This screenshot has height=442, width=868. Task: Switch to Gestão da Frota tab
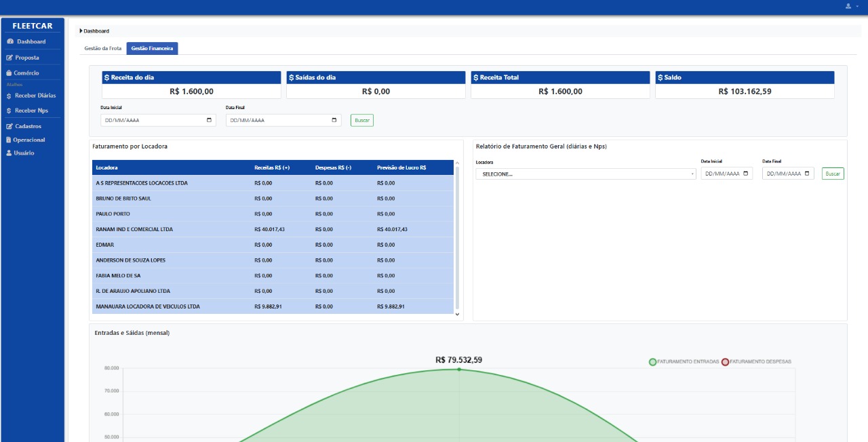click(102, 48)
